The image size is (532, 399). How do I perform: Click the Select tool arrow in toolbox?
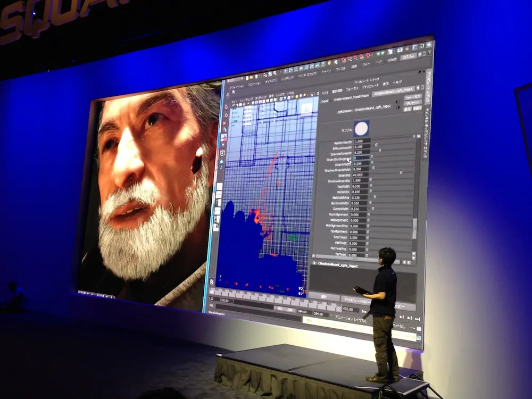[226, 106]
